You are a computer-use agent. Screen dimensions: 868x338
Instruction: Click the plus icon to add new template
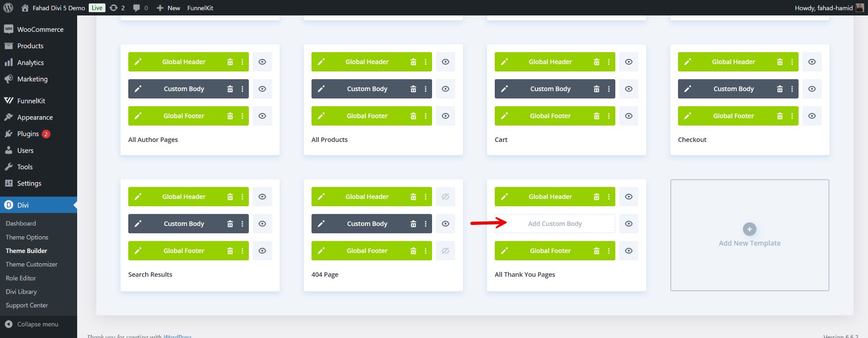coord(749,229)
